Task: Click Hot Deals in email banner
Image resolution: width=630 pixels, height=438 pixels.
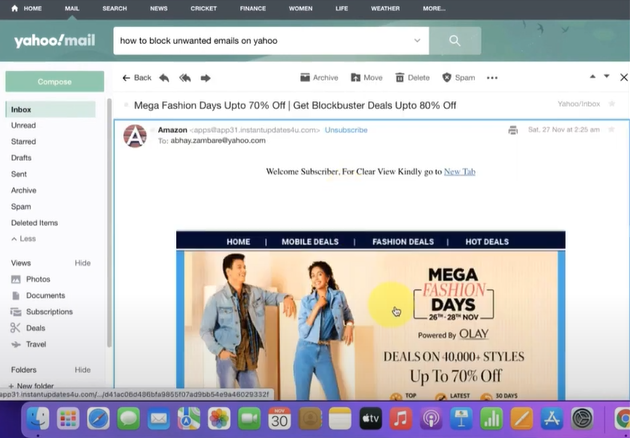Action: [487, 242]
